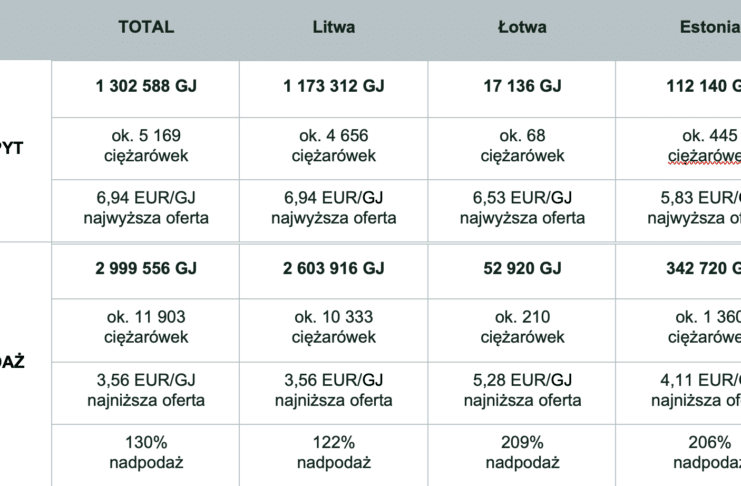Click the 209% nadpodaż cell
Image resolution: width=741 pixels, height=486 pixels.
tap(522, 455)
